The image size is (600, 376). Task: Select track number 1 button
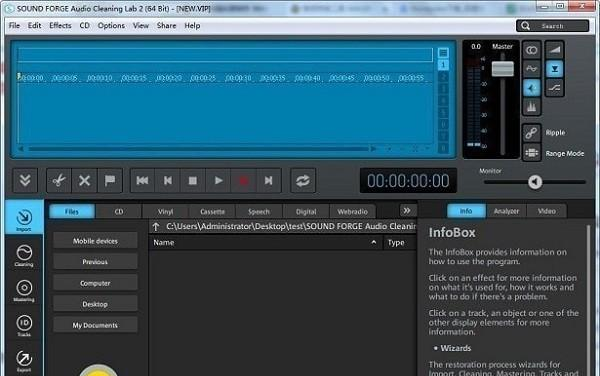point(443,65)
